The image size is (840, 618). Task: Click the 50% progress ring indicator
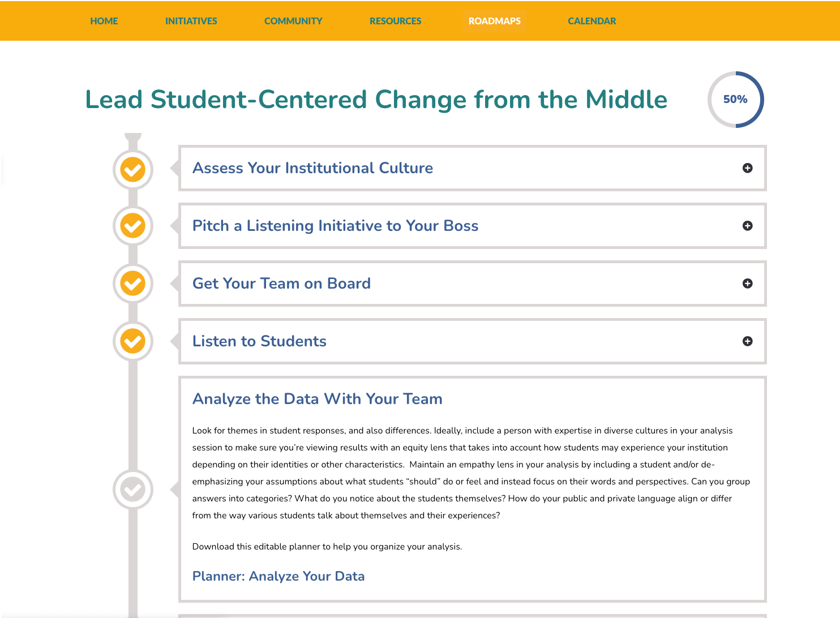[736, 99]
